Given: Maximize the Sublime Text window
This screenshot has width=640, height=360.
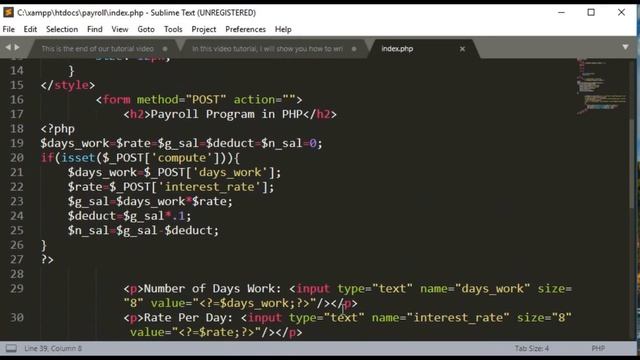Looking at the screenshot, I should (x=591, y=12).
